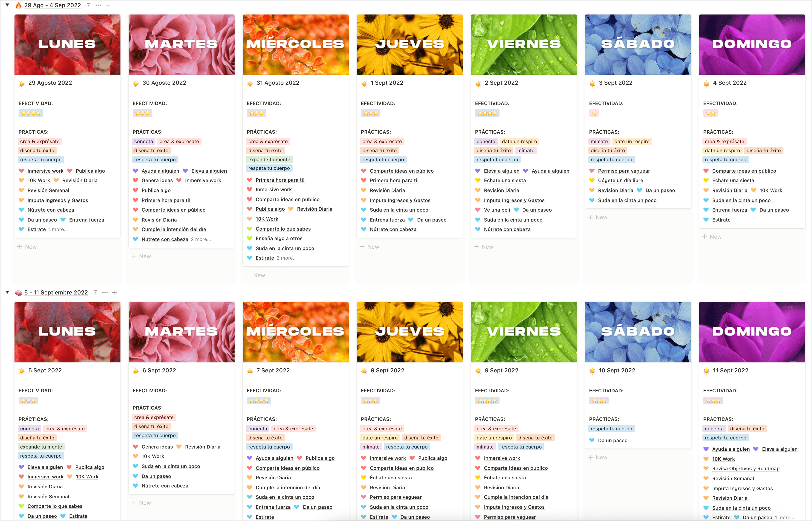Collapse the 29 Ago - 4 Sep 2022 group

point(7,5)
